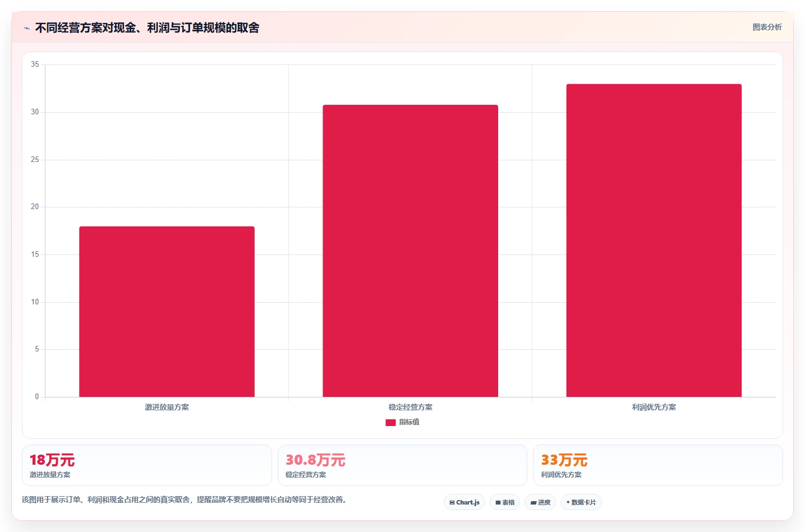Click the y-axis value 5
Viewport: 805px width, 532px height.
(x=37, y=349)
